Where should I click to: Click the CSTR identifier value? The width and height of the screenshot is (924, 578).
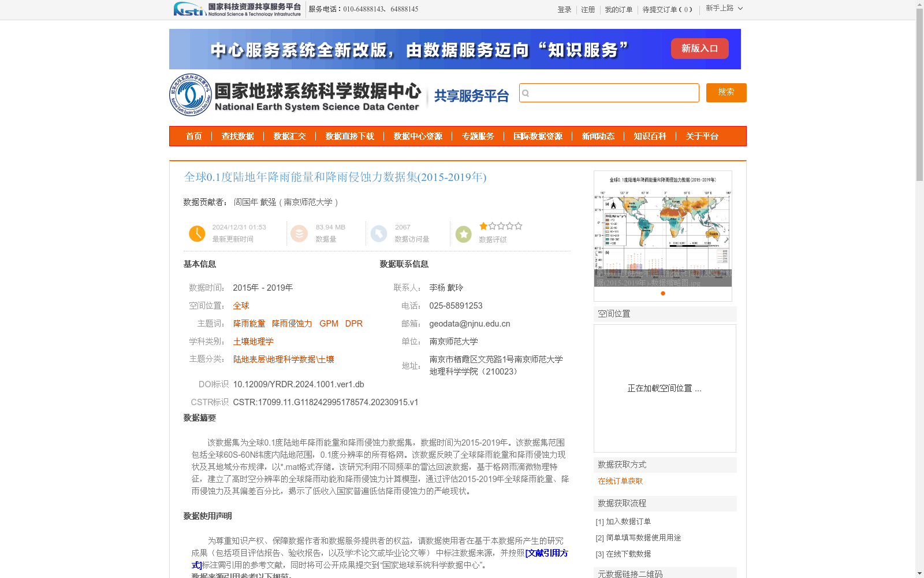(x=326, y=402)
